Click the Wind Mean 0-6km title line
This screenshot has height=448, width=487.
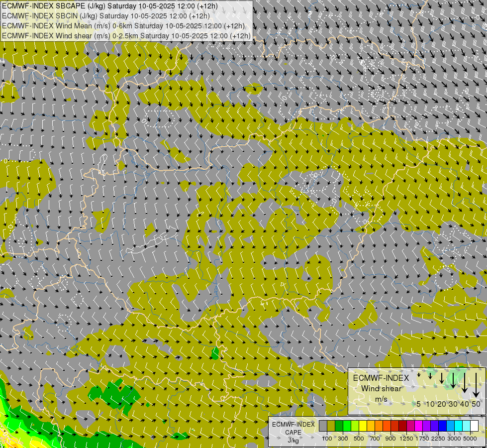click(123, 26)
